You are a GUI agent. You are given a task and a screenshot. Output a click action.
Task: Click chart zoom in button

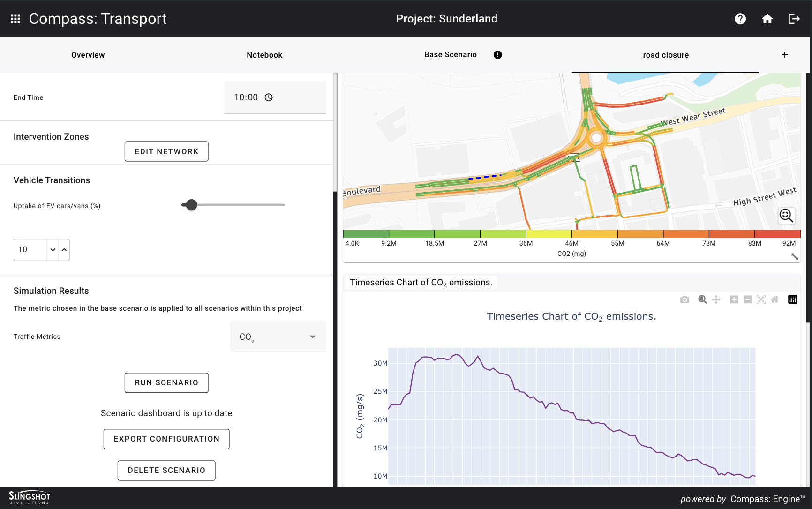click(734, 299)
